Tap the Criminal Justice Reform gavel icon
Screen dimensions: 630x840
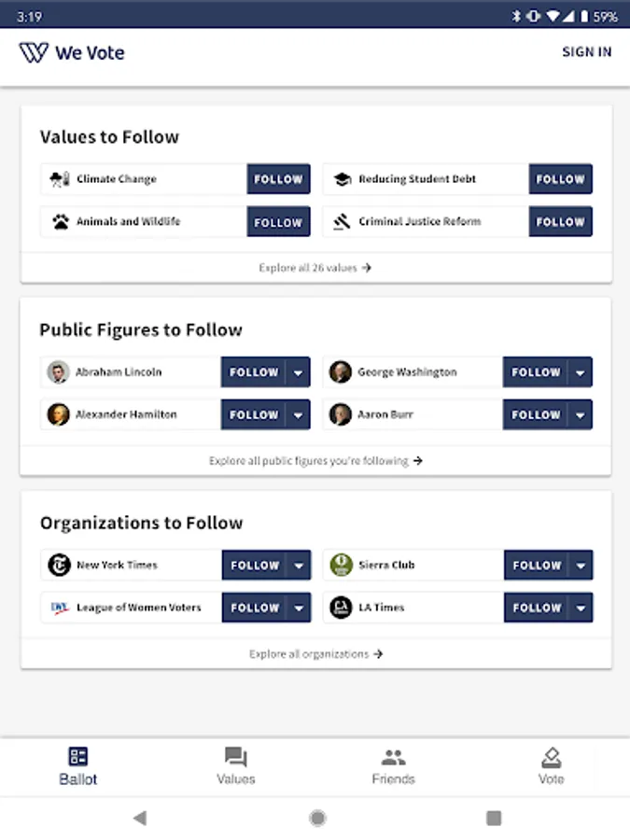pos(342,221)
